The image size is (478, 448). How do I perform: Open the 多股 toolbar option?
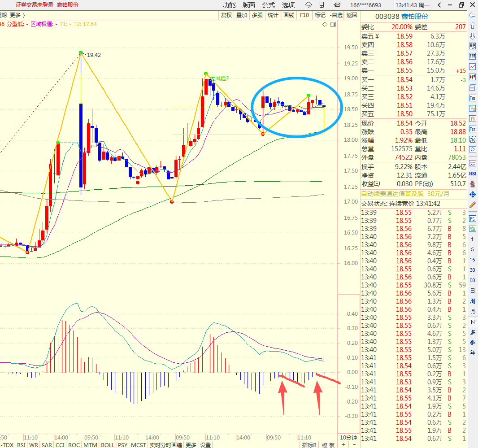coord(257,15)
